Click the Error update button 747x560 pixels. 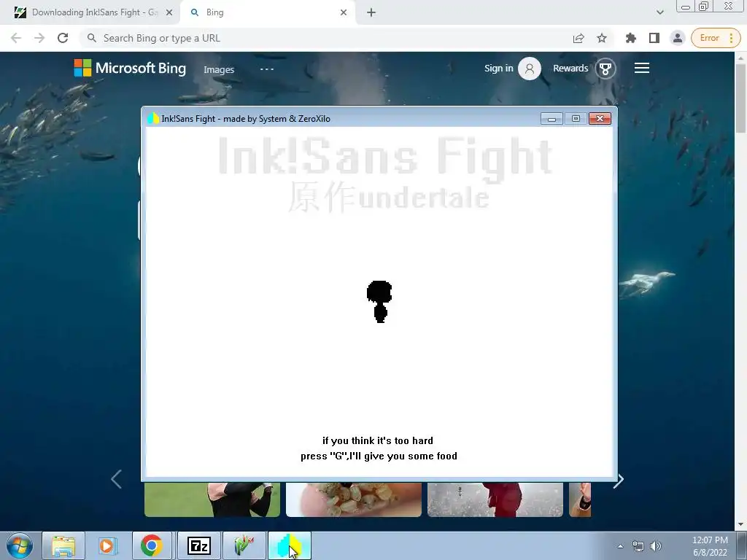point(716,38)
